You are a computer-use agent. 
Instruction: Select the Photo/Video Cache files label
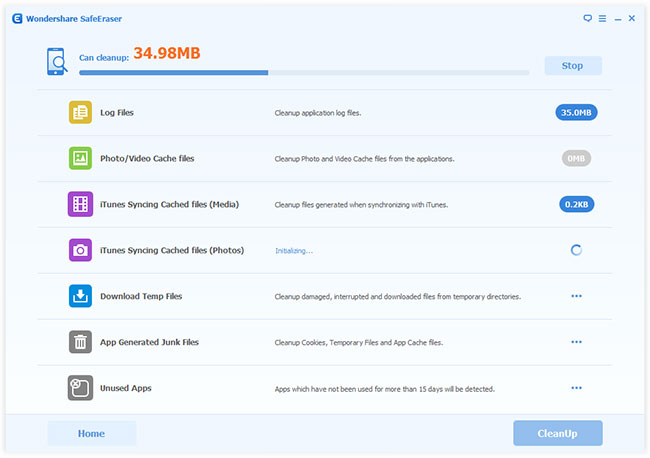pyautogui.click(x=147, y=158)
